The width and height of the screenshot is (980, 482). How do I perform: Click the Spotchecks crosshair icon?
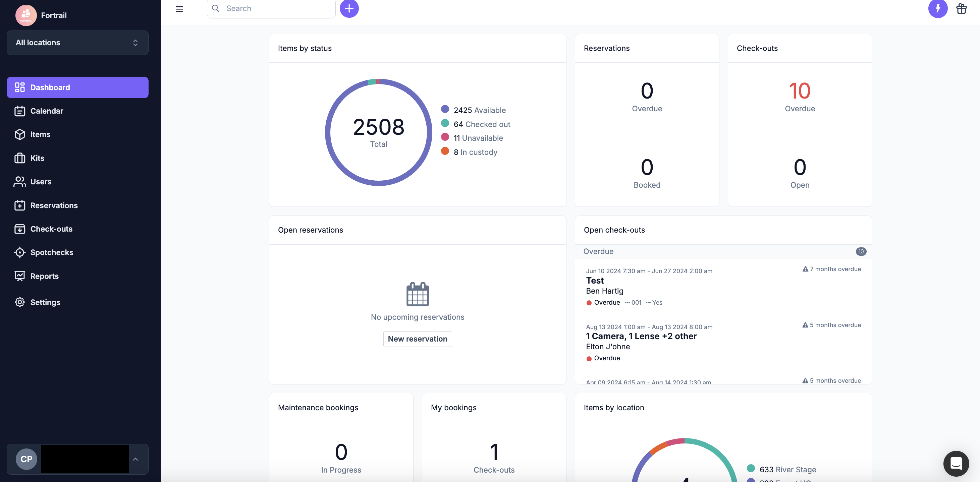pos(20,252)
